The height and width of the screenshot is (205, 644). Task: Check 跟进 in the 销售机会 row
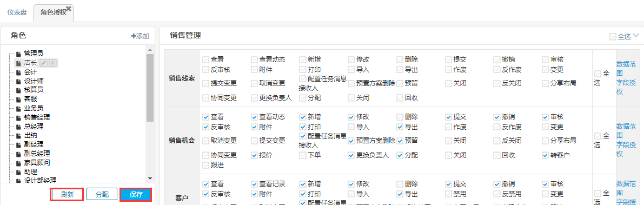pos(206,165)
